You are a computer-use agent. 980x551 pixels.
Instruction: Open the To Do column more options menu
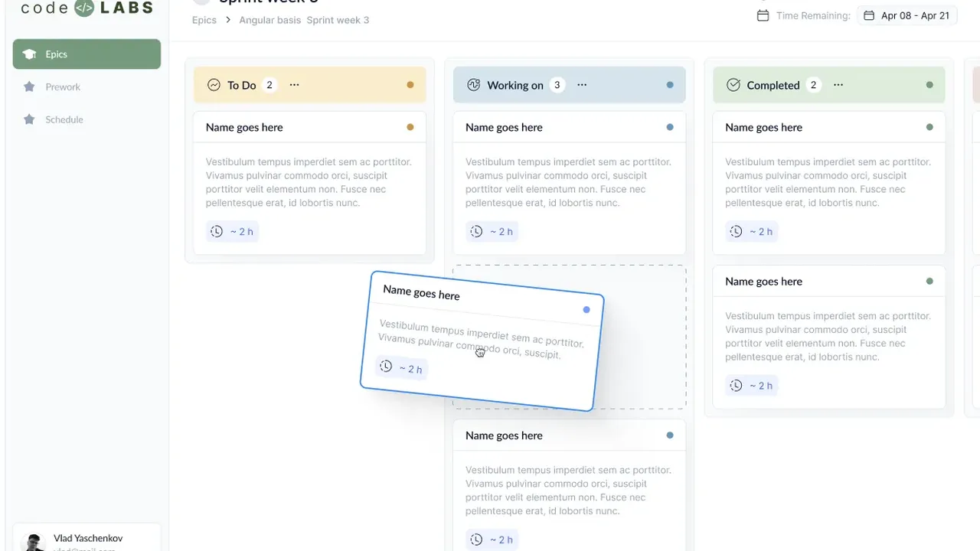294,85
